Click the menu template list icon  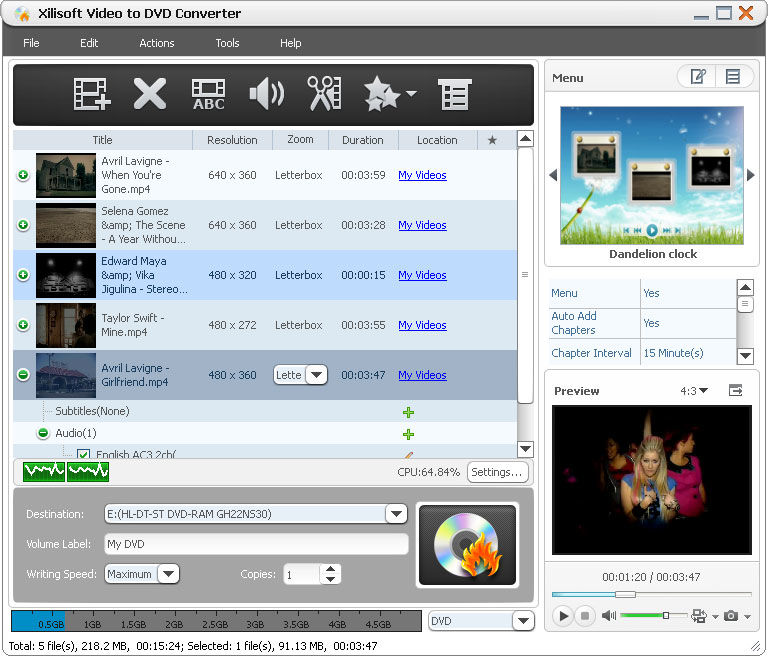[x=733, y=76]
